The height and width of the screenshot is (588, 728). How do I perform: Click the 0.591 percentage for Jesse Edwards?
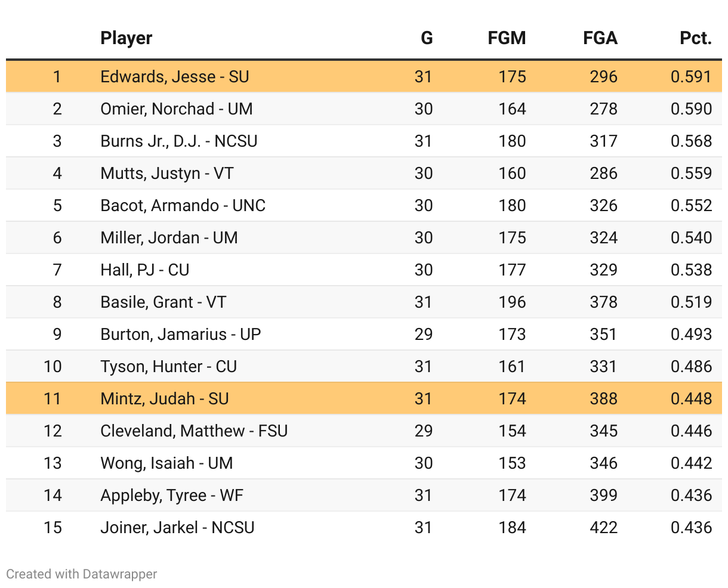[x=691, y=76]
